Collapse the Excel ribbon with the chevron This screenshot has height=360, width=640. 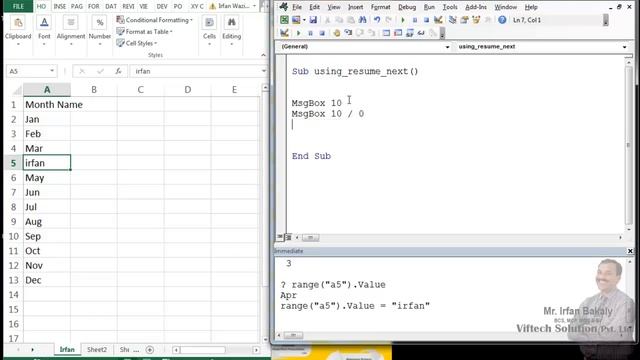(x=263, y=55)
